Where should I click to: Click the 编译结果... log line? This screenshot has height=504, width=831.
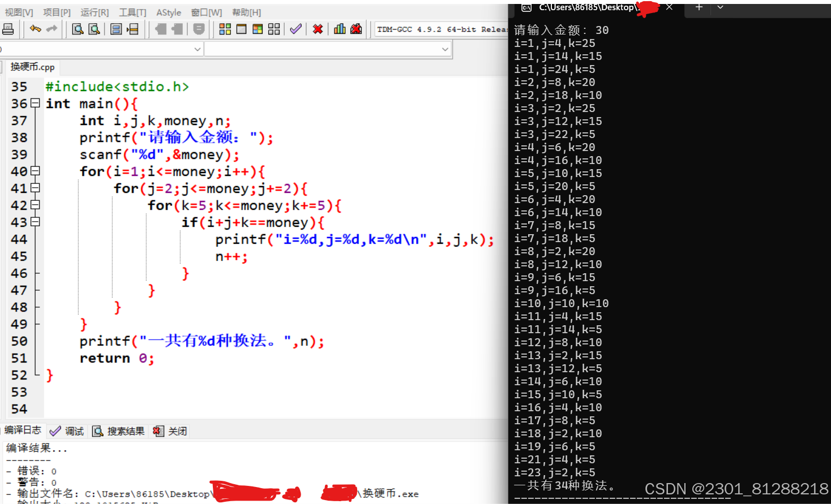pyautogui.click(x=37, y=448)
